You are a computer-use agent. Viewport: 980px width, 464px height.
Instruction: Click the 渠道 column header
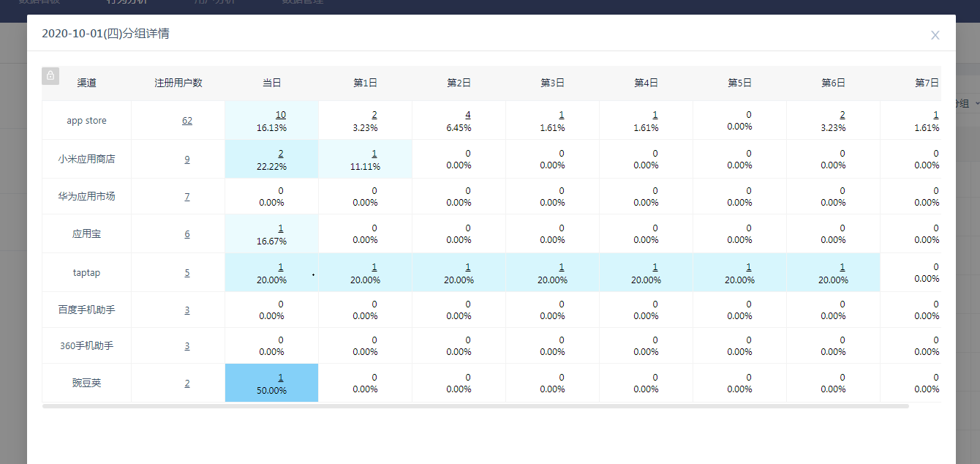(x=86, y=83)
